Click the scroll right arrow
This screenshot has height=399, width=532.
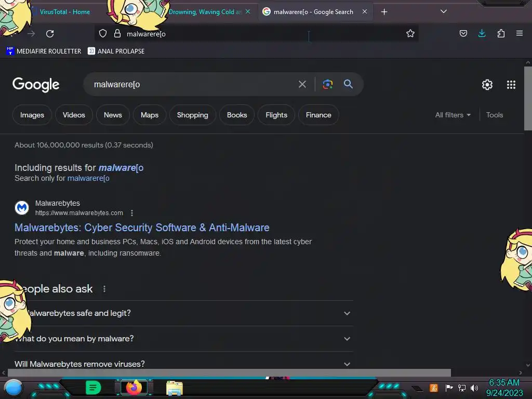click(521, 373)
